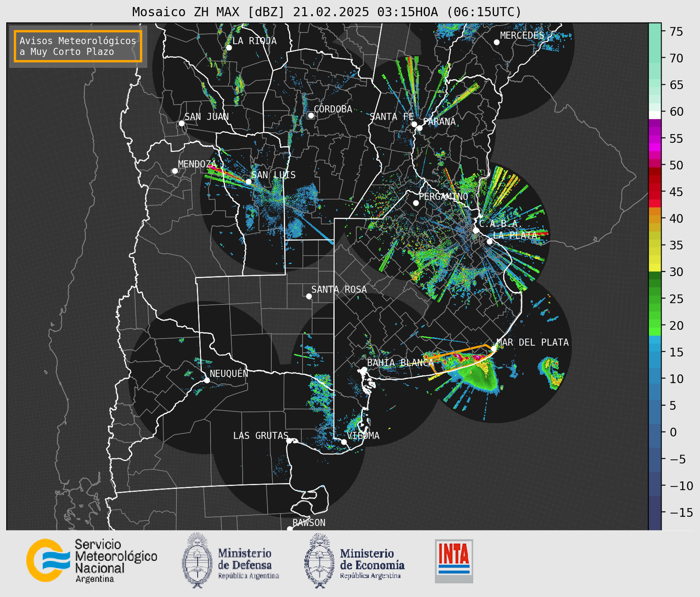The width and height of the screenshot is (700, 597).
Task: Click the MAR DEL PLATA label
Action: coord(532,342)
